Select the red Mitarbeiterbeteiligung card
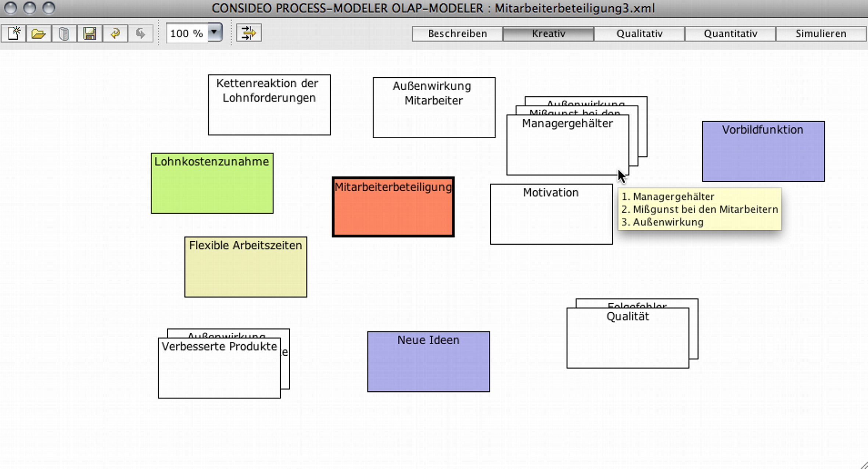Image resolution: width=868 pixels, height=469 pixels. pyautogui.click(x=393, y=207)
